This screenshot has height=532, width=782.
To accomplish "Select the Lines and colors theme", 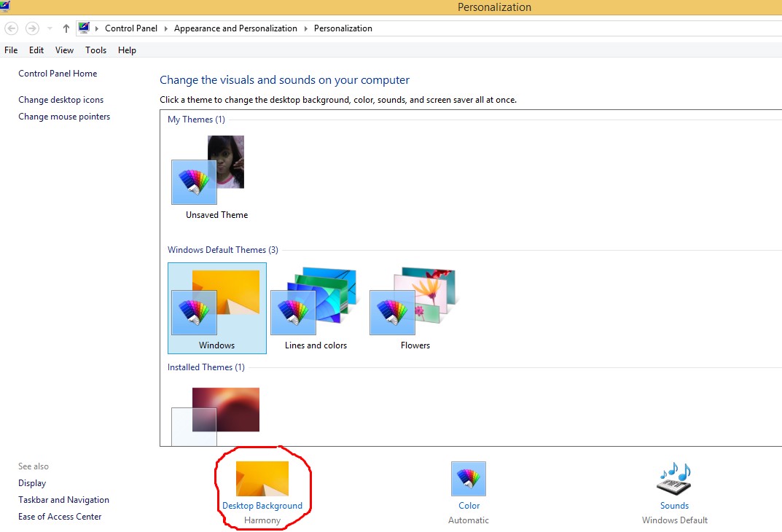I will pyautogui.click(x=316, y=308).
